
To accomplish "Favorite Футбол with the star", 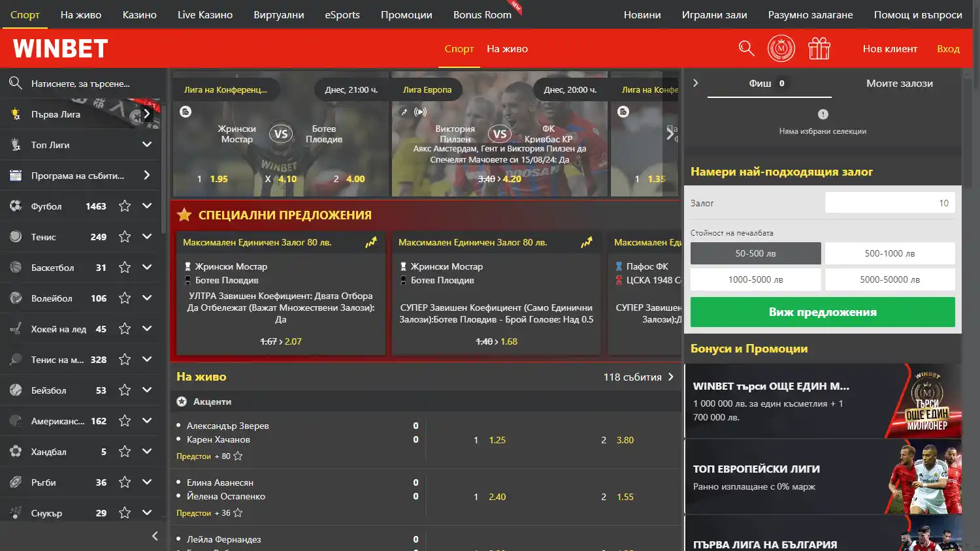I will pos(125,206).
